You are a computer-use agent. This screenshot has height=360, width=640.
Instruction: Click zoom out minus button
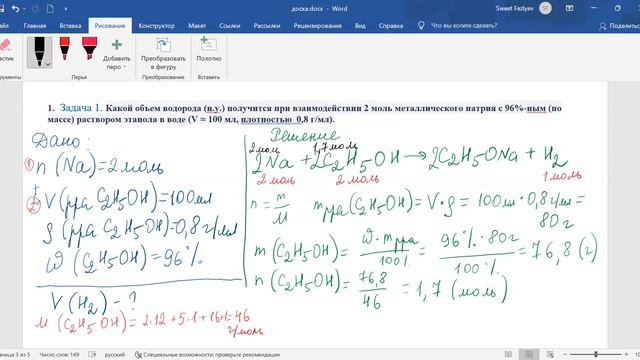point(565,354)
